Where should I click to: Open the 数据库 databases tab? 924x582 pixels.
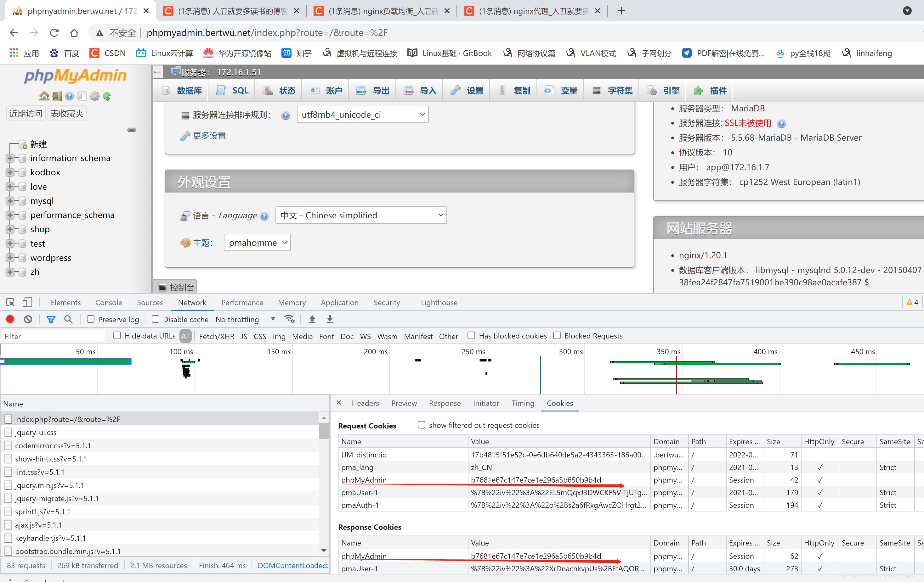[181, 91]
